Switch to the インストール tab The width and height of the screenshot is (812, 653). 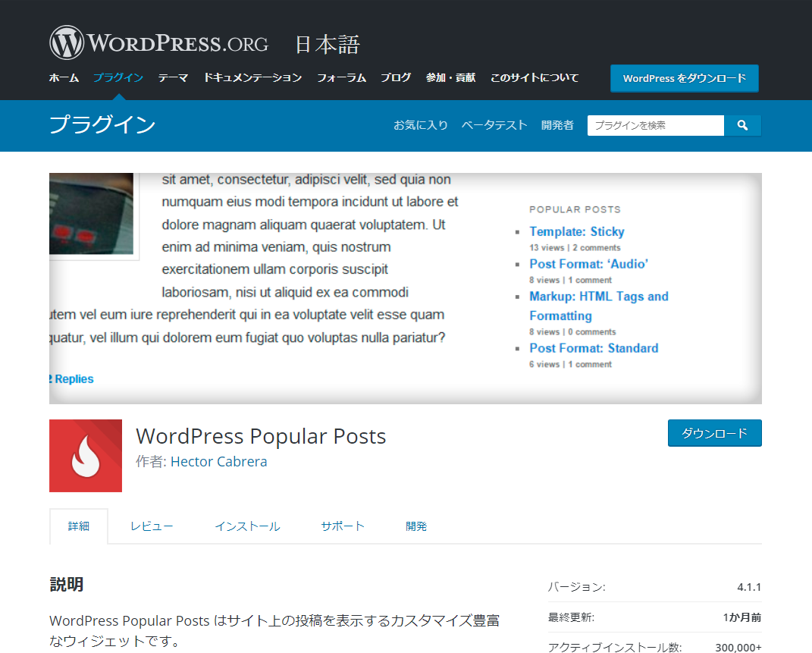point(247,526)
